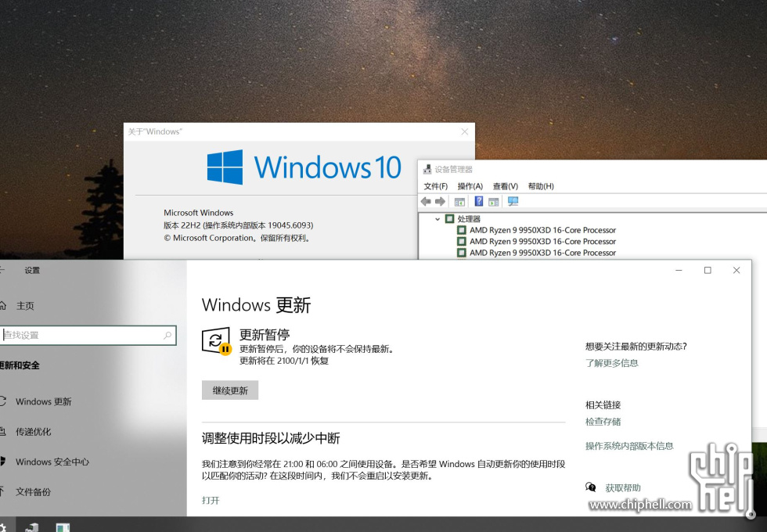Open the 操作系统内部版本信息 link
This screenshot has width=767, height=532.
629,446
